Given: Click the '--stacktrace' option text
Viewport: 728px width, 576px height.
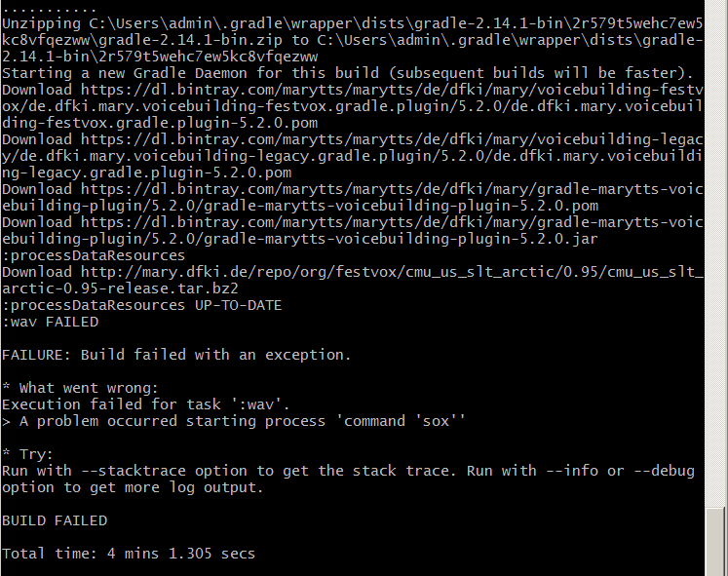Looking at the screenshot, I should 134,471.
